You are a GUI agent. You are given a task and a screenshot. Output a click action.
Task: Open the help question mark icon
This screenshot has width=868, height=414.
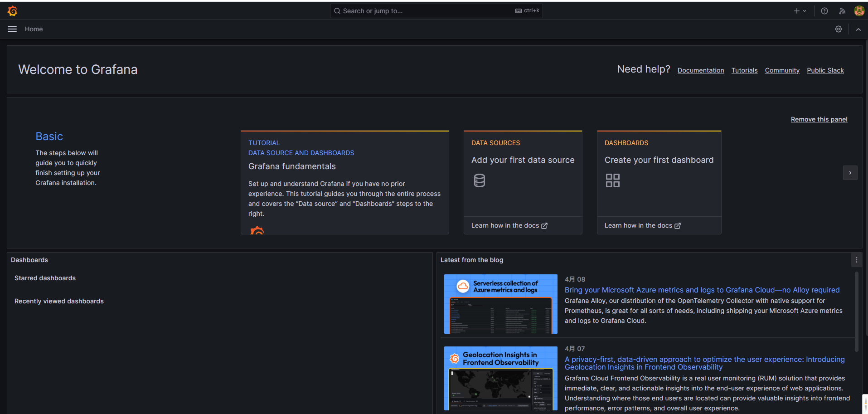824,11
